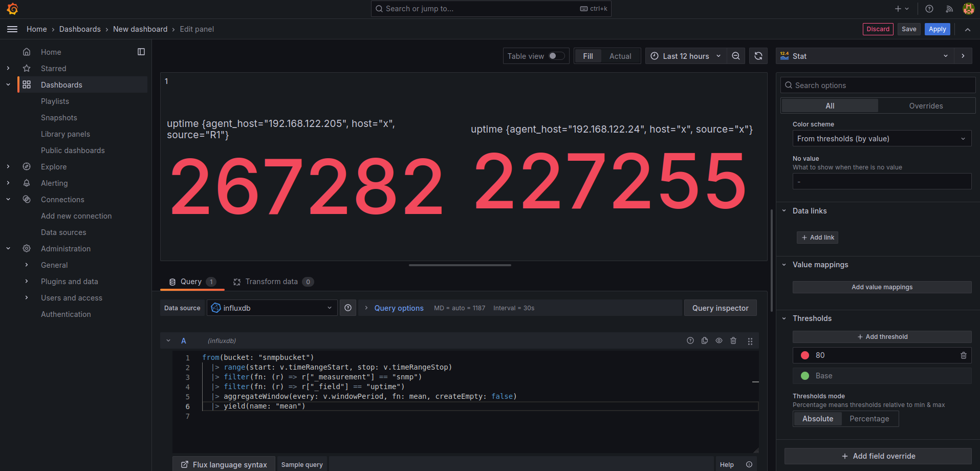Screen dimensions: 980x471
Task: Click the Administration gear icon
Action: point(27,248)
